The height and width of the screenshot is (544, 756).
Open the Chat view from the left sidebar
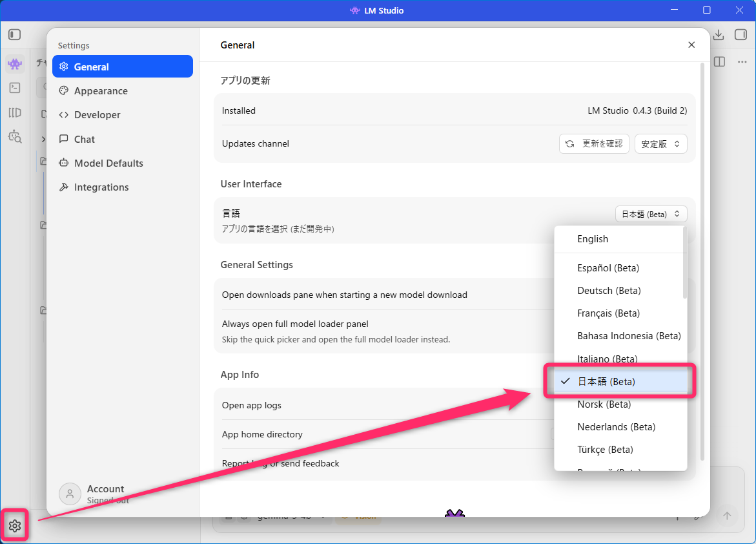[x=14, y=63]
